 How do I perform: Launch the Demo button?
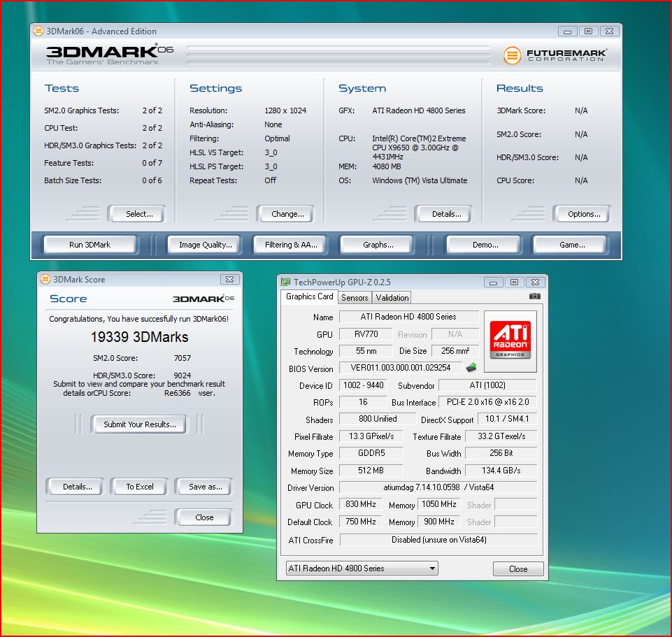click(x=485, y=245)
